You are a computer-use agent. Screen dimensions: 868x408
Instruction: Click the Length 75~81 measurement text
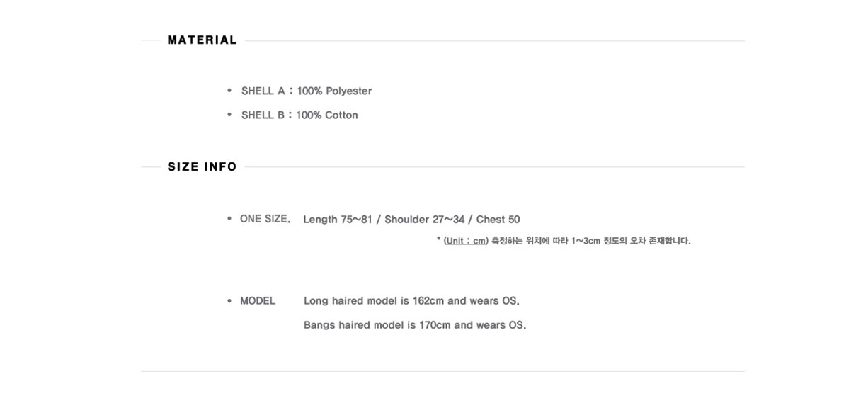pyautogui.click(x=338, y=220)
